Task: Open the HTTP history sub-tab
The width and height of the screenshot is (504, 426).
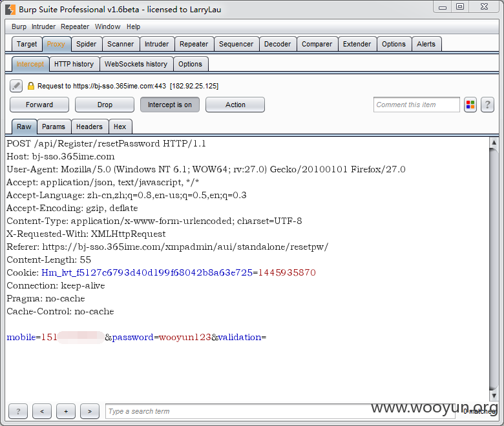Action: pos(74,64)
